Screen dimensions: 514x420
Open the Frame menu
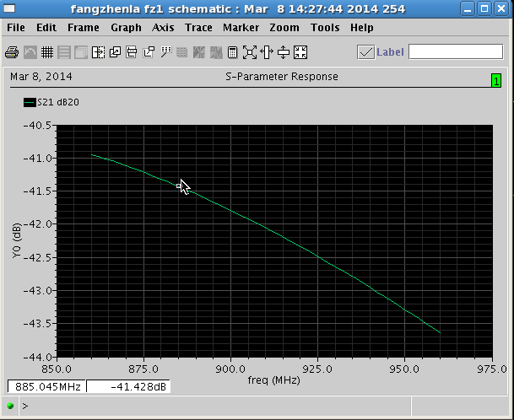(x=84, y=28)
